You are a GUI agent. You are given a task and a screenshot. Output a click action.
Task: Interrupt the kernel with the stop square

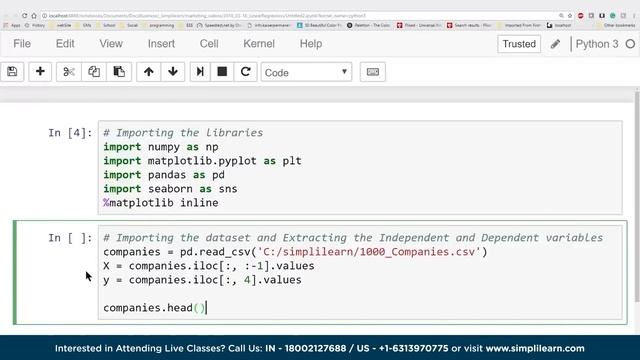(x=222, y=72)
